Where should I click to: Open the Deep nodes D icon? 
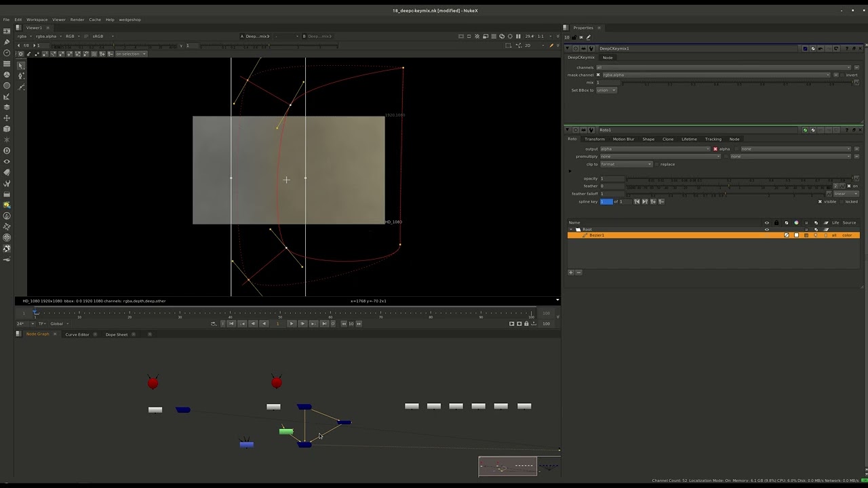(x=7, y=150)
